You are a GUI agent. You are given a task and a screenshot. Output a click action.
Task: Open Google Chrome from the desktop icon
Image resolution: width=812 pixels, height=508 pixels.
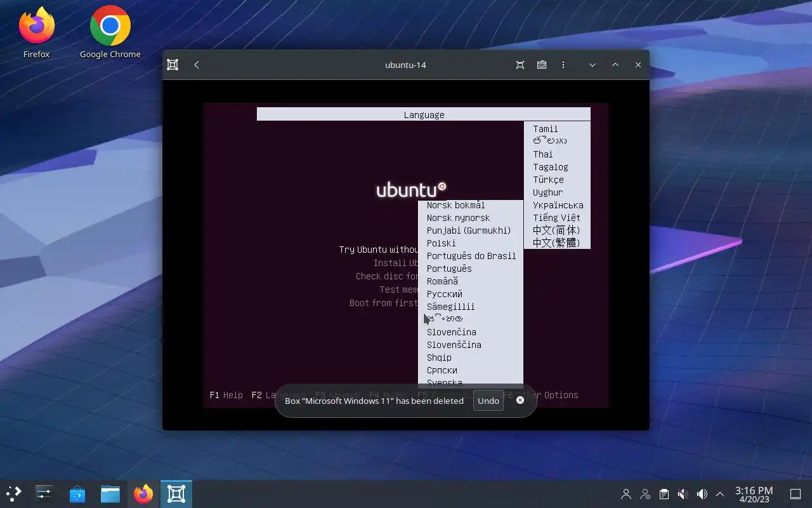[110, 33]
